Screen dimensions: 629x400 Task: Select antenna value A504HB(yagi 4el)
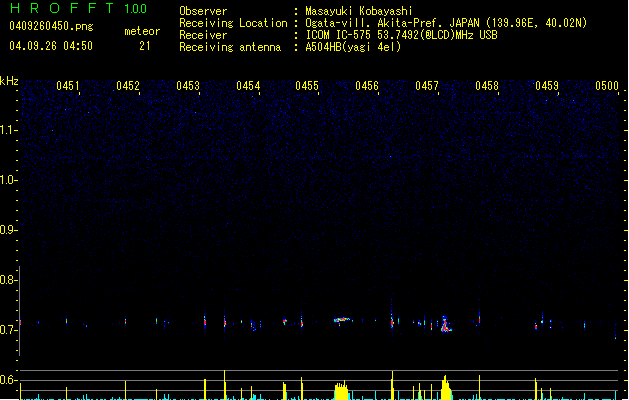353,47
